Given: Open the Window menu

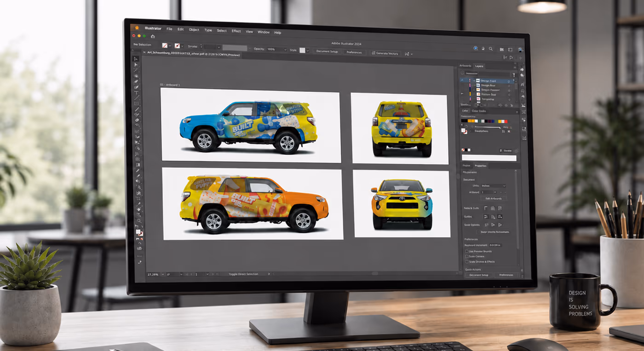Looking at the screenshot, I should (264, 32).
